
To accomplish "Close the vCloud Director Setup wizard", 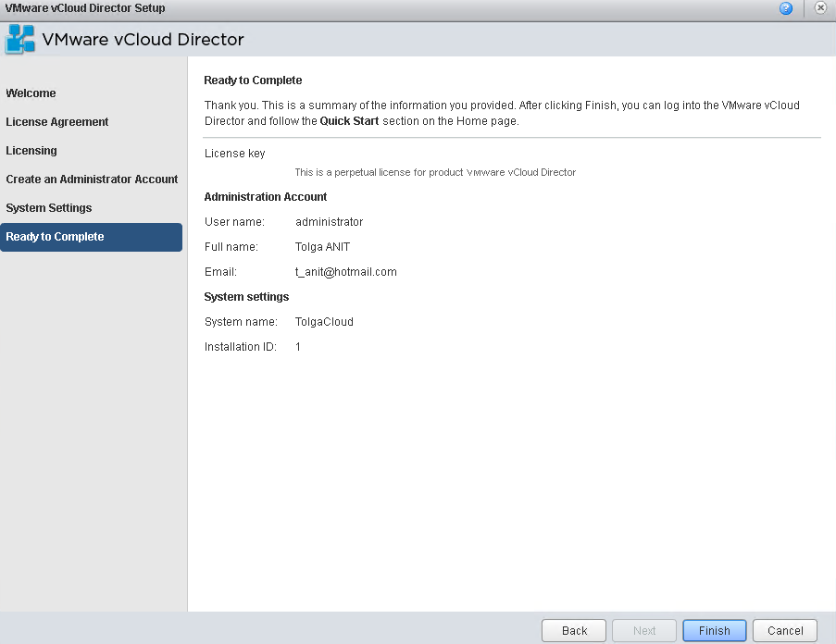I will coord(820,8).
